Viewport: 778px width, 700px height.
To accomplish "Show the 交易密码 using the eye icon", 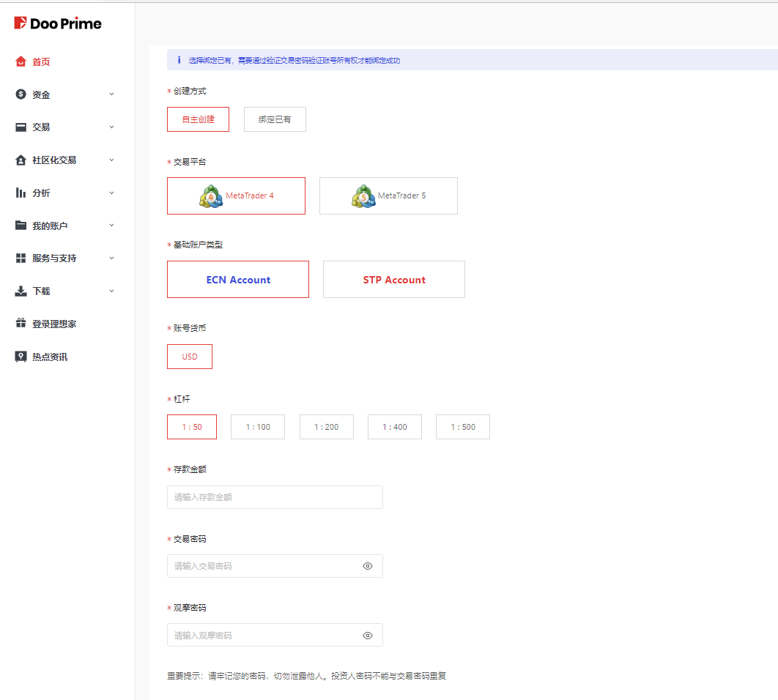I will click(x=368, y=566).
